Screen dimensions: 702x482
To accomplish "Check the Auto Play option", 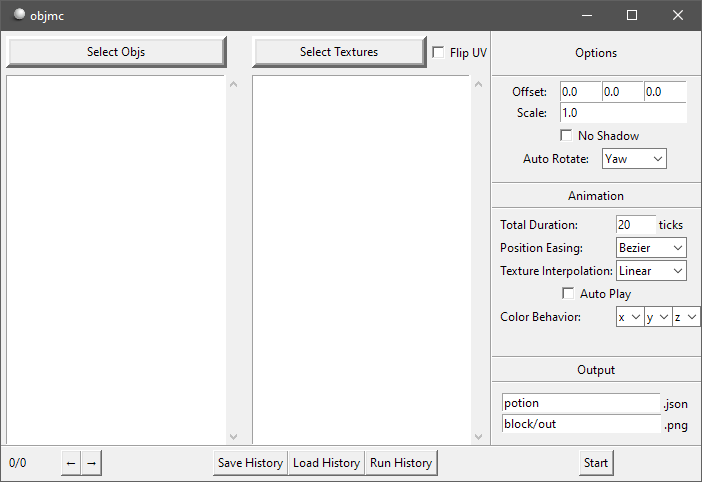I will 569,293.
